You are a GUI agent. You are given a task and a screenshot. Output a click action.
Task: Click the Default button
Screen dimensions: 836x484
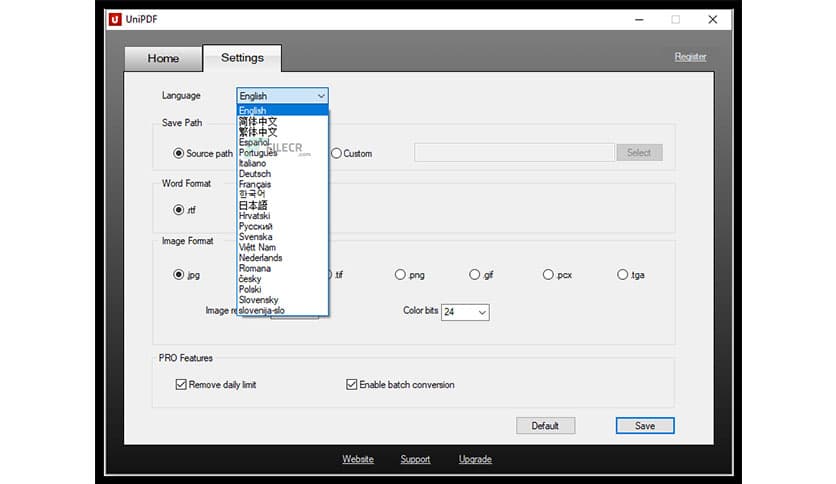[x=545, y=425]
